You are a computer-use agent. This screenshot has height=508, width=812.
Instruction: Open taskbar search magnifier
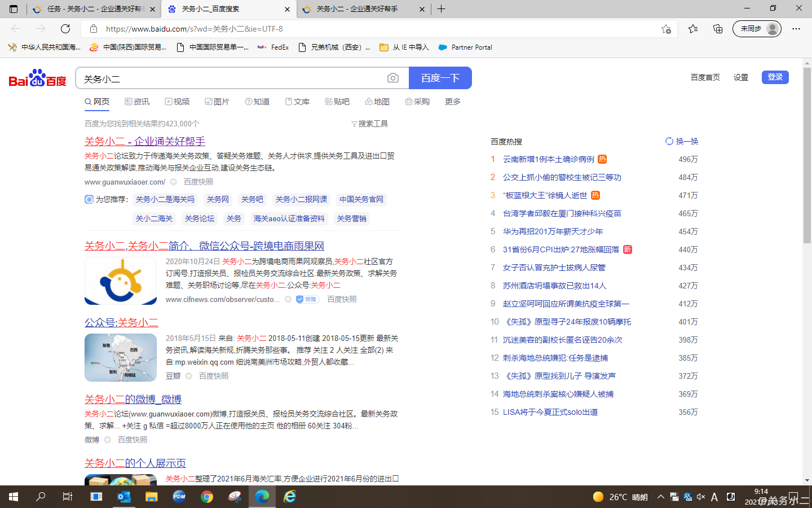point(41,497)
